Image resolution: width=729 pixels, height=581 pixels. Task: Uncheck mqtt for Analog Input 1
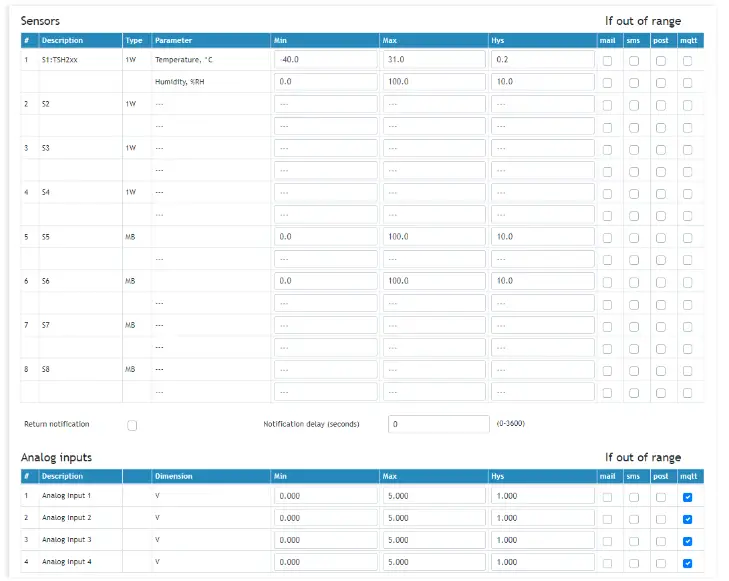[687, 497]
